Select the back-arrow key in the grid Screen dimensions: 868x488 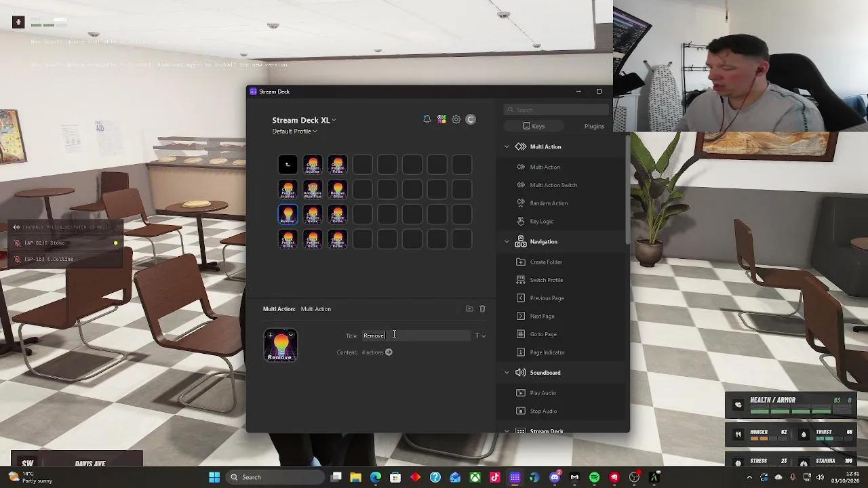coord(288,165)
